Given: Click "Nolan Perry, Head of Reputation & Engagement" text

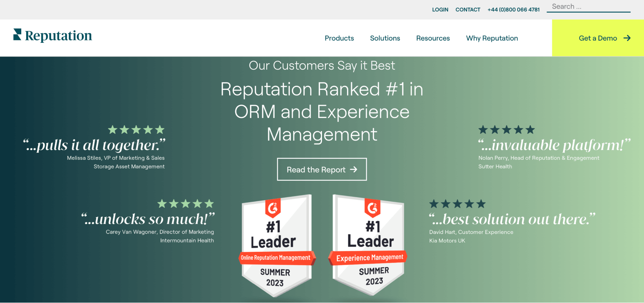Looking at the screenshot, I should pos(539,158).
